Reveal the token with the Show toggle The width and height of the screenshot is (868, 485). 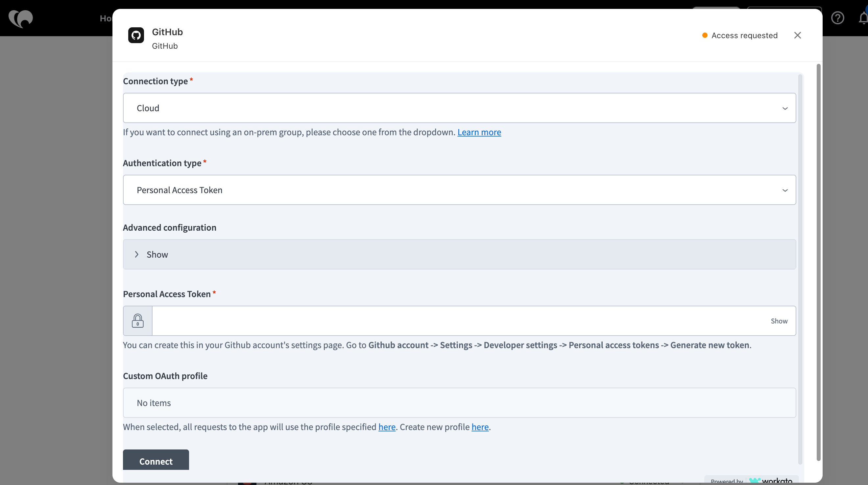click(779, 321)
